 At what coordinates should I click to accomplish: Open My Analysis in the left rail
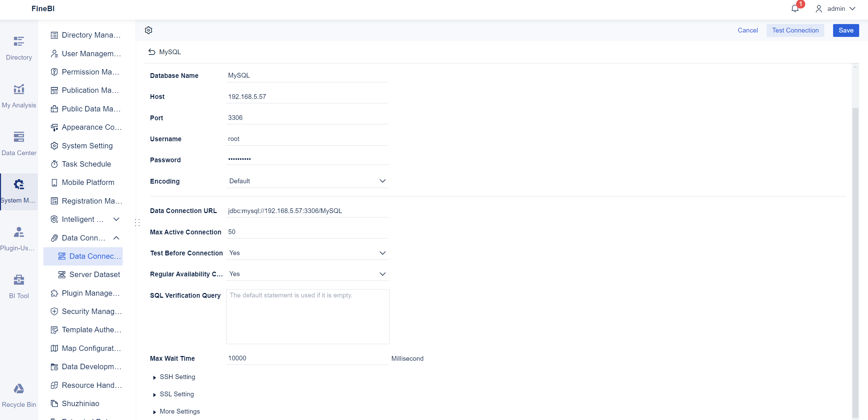[x=19, y=96]
